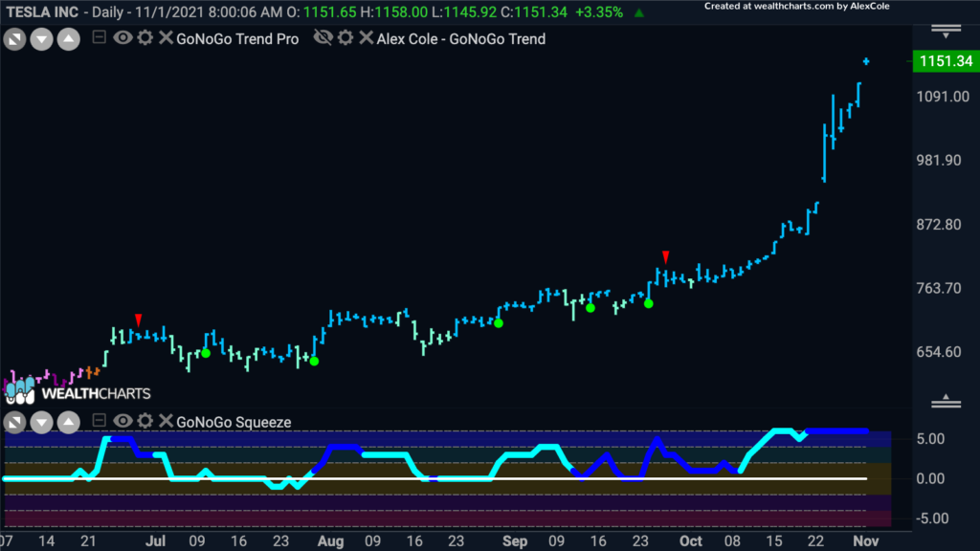The image size is (980, 551).
Task: Click the GoNoGo Squeeze label
Action: point(234,422)
